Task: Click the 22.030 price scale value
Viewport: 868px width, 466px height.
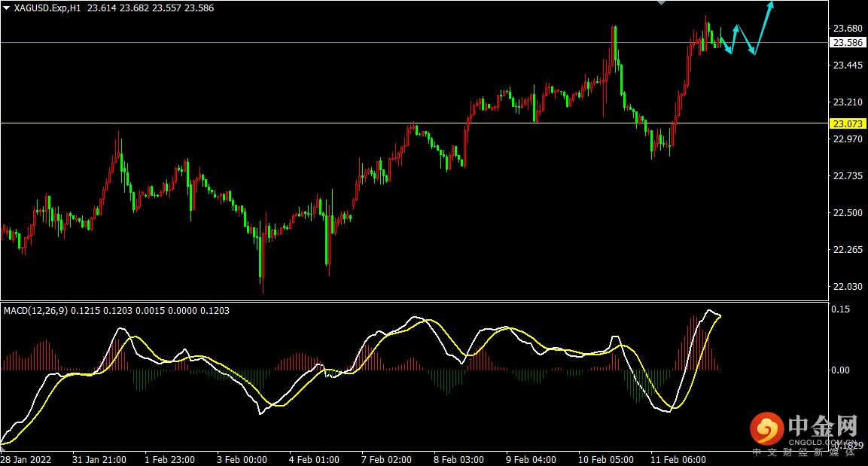Action: [x=848, y=287]
